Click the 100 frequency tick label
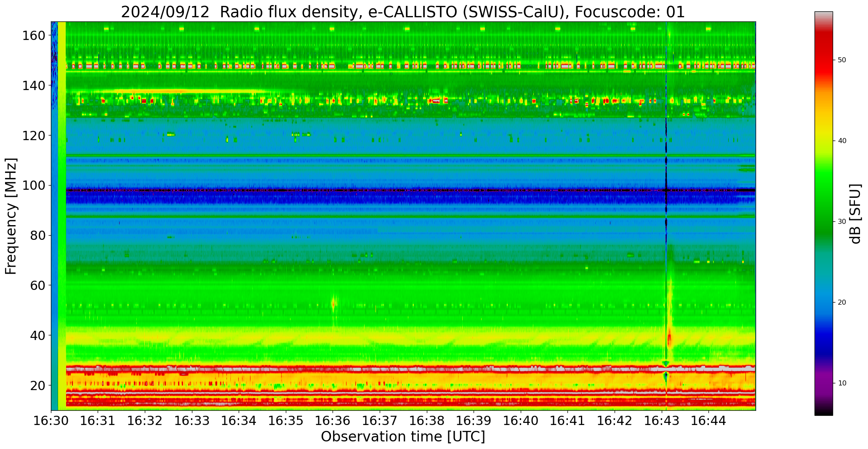The image size is (868, 449). click(x=34, y=186)
